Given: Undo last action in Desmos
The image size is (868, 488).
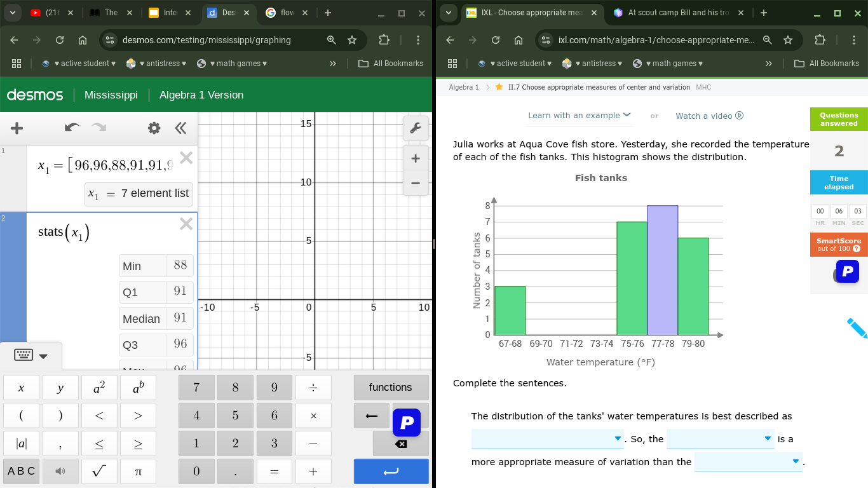Looking at the screenshot, I should [x=72, y=128].
